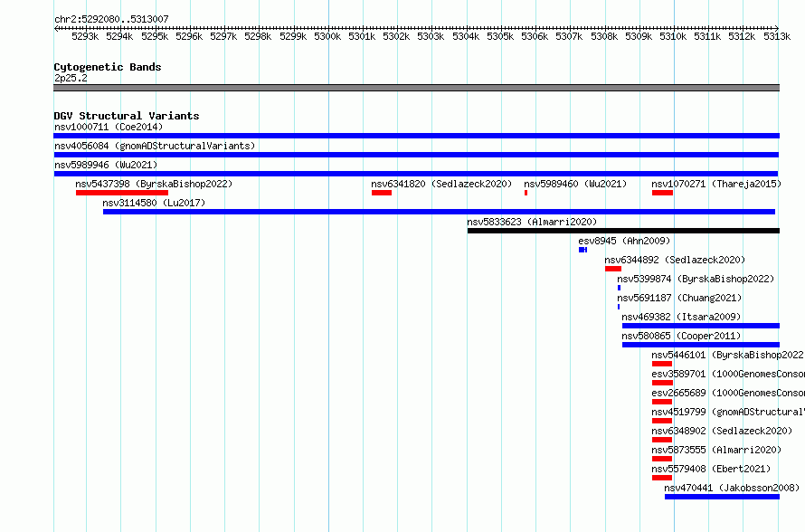The height and width of the screenshot is (532, 805).
Task: Select blue bar under nsv580865
Action: click(701, 345)
